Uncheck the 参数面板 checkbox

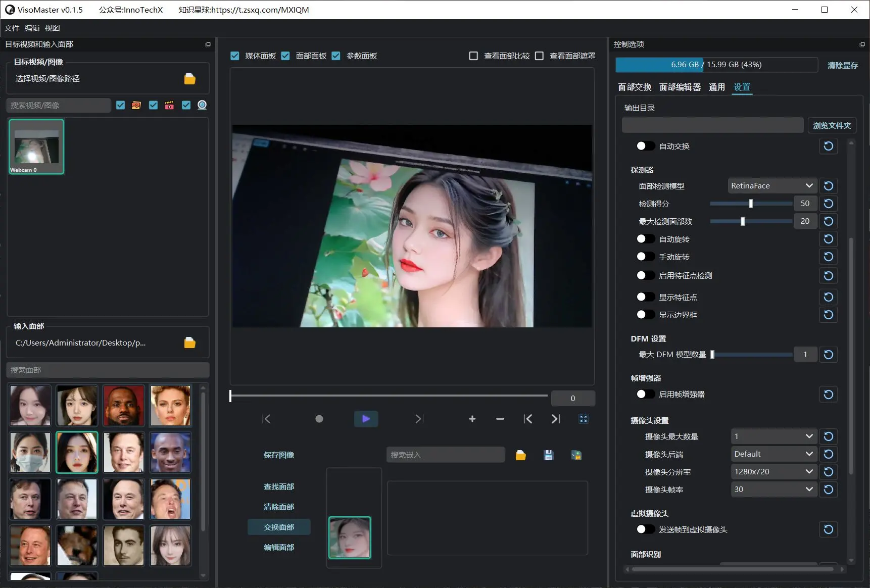pos(336,56)
